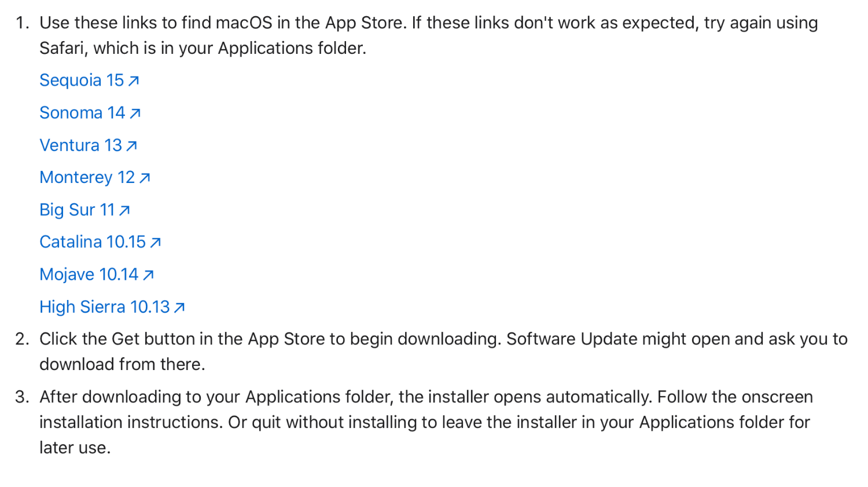Click the arrow icon beside Sonoma 14
Viewport: 868px width, 487px height.
pyautogui.click(x=135, y=113)
